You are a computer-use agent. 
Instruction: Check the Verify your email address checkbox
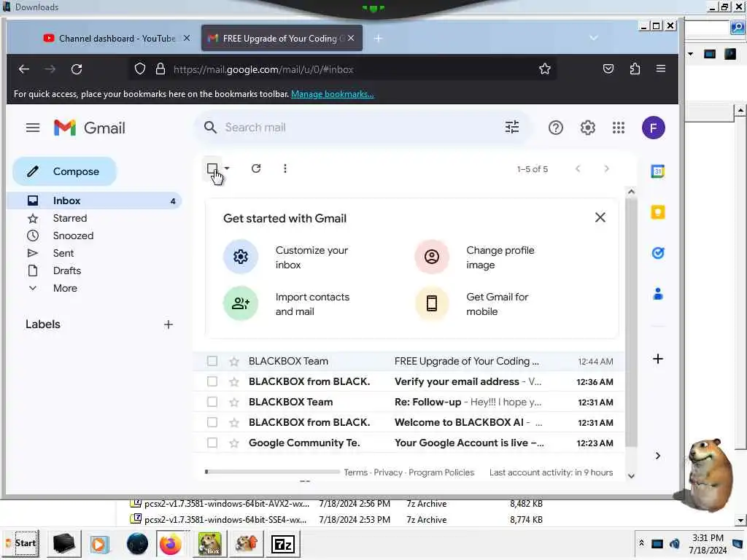[212, 381]
